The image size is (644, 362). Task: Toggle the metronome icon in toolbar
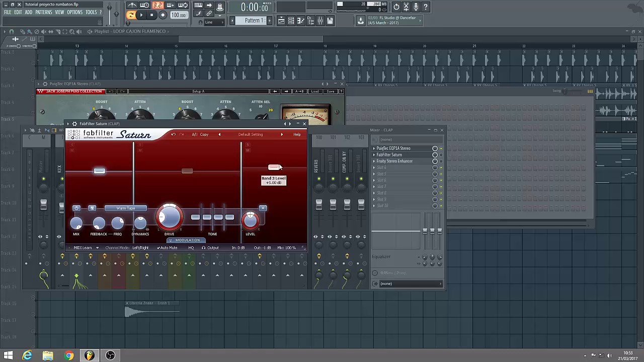pos(132,6)
